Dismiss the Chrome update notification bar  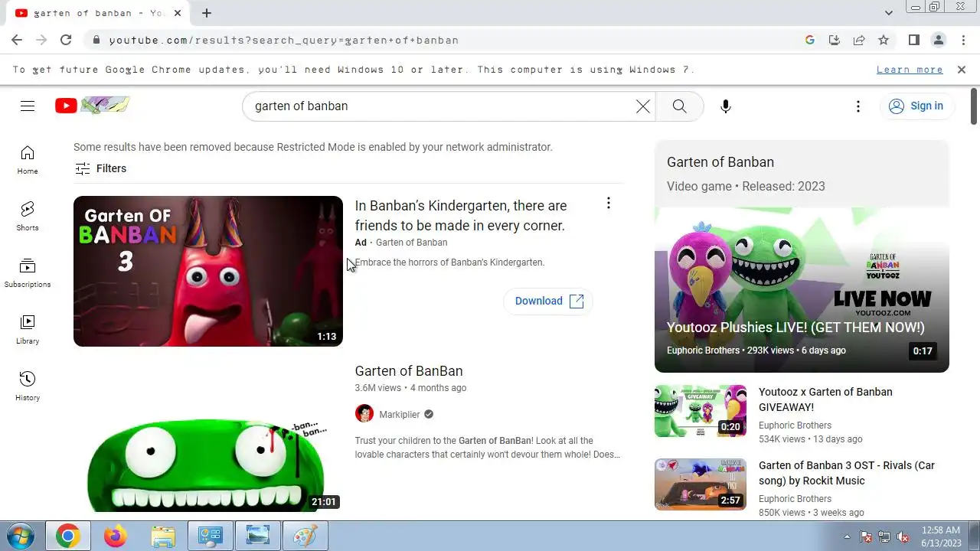[x=962, y=70]
